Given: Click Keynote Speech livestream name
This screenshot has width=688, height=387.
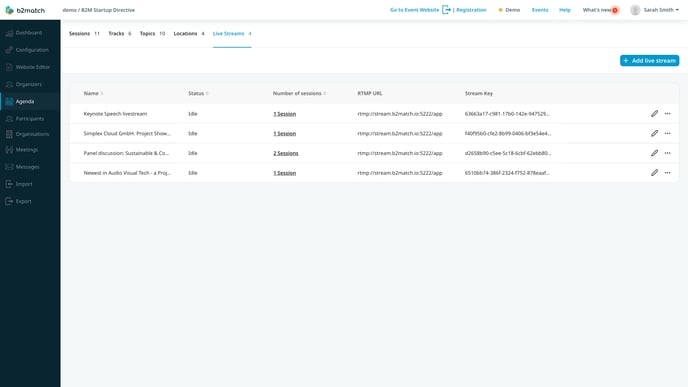Looking at the screenshot, I should pyautogui.click(x=115, y=114).
